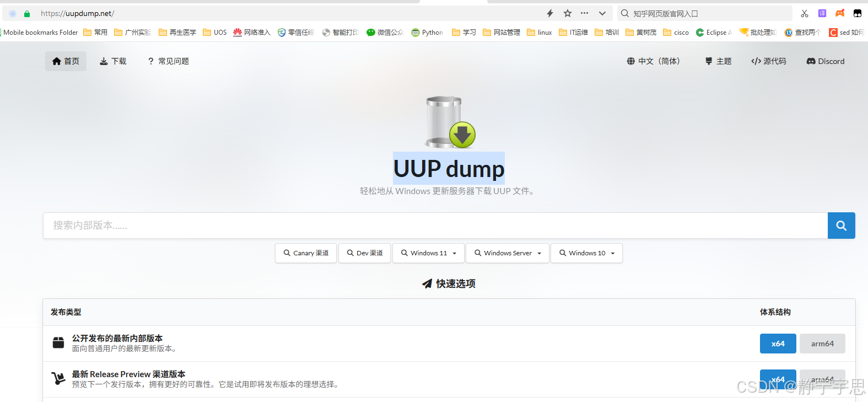Open the Discord link
Screen dimensions: 868x402
tap(826, 61)
